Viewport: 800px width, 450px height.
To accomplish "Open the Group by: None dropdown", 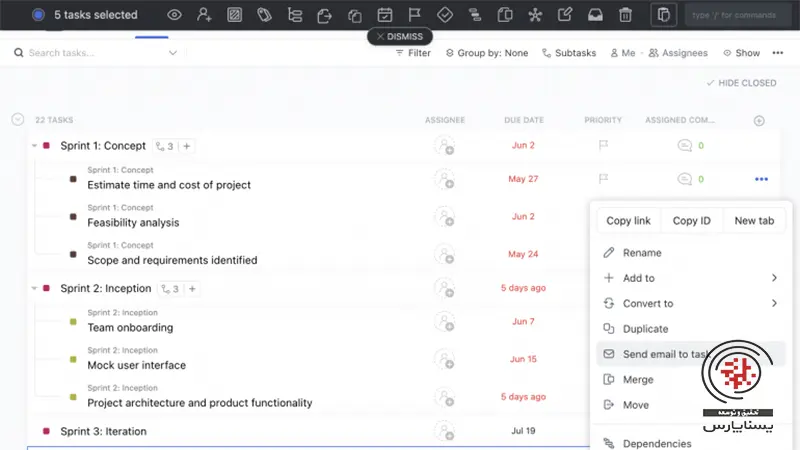I will click(487, 53).
